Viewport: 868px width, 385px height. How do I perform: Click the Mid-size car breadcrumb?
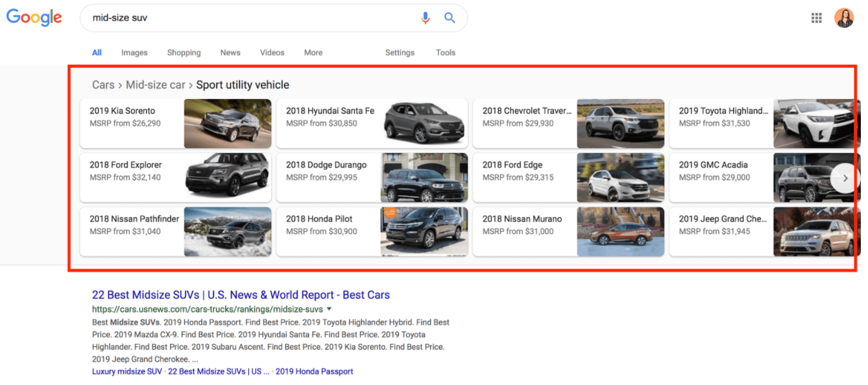[156, 85]
